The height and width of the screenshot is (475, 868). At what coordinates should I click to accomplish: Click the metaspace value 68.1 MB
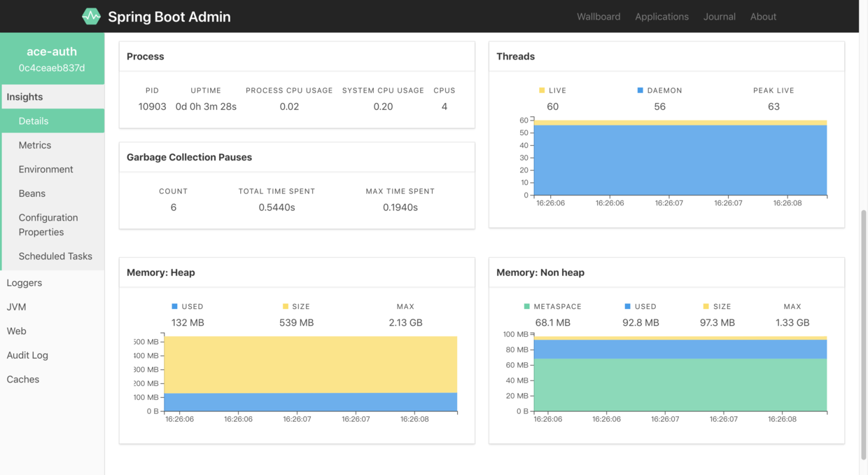553,322
